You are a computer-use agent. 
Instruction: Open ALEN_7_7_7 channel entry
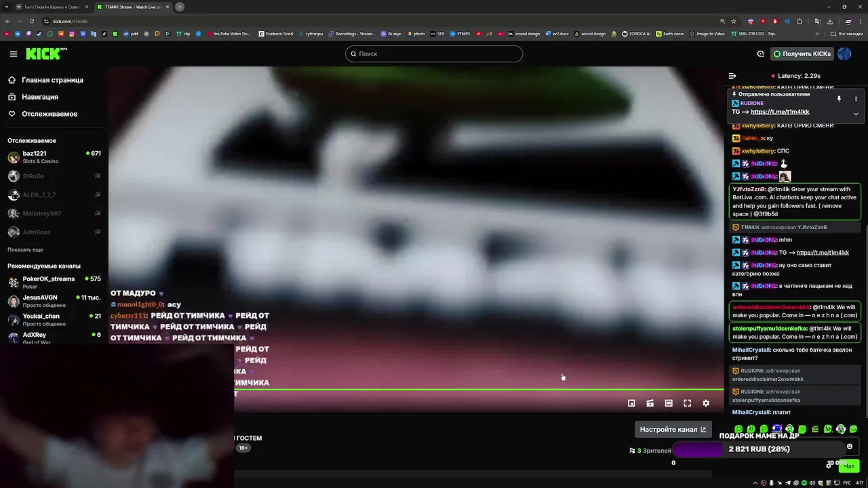point(54,195)
